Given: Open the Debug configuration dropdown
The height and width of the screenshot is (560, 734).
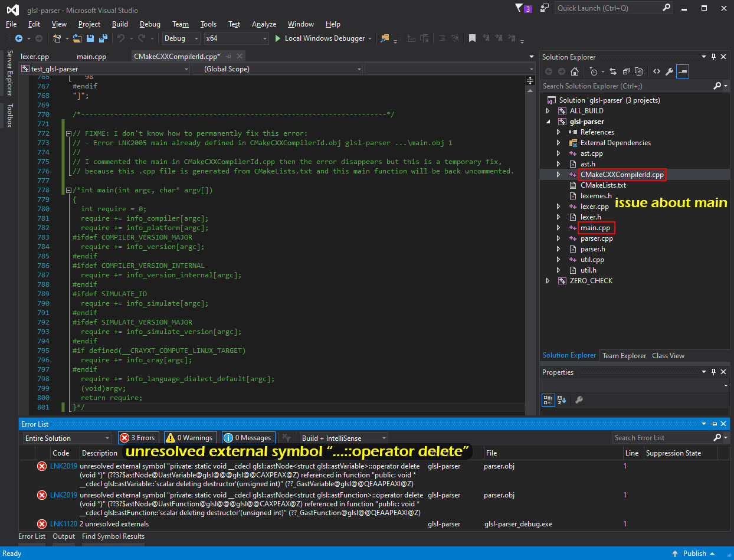Looking at the screenshot, I should 182,38.
